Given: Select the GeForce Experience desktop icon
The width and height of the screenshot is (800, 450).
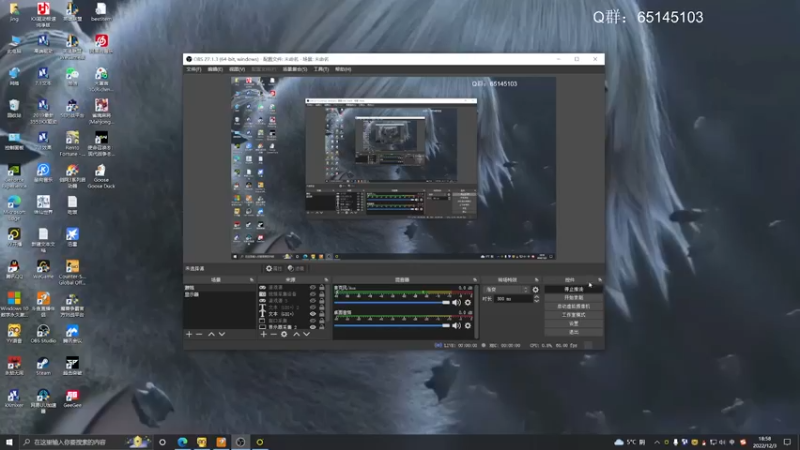Looking at the screenshot, I should tap(14, 176).
